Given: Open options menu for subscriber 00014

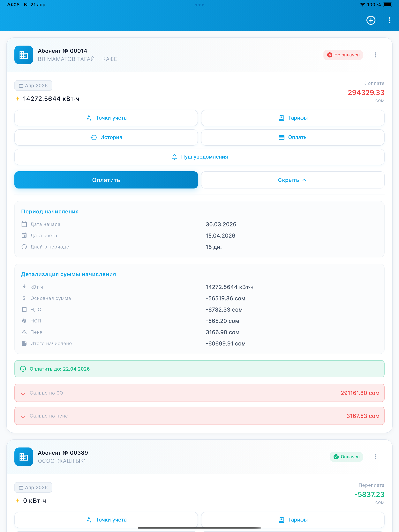Looking at the screenshot, I should point(375,55).
